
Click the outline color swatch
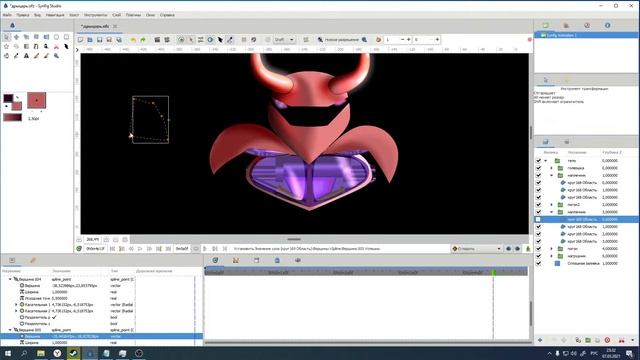pyautogui.click(x=8, y=98)
